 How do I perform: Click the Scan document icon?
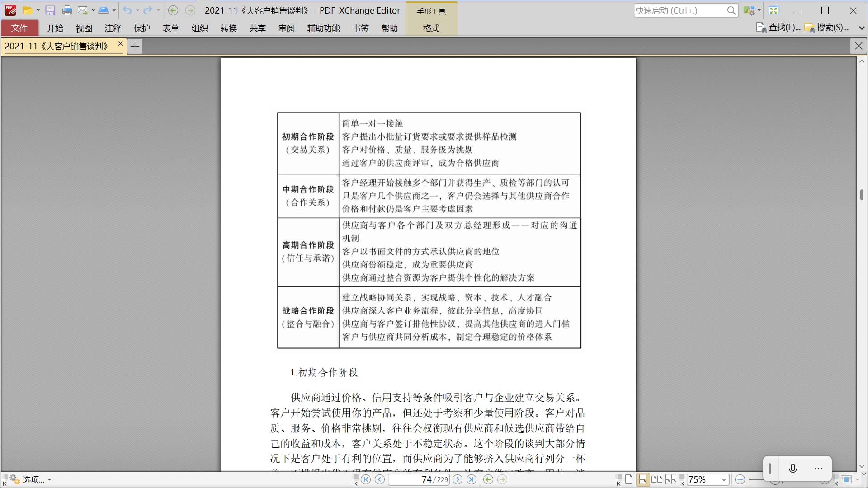104,10
